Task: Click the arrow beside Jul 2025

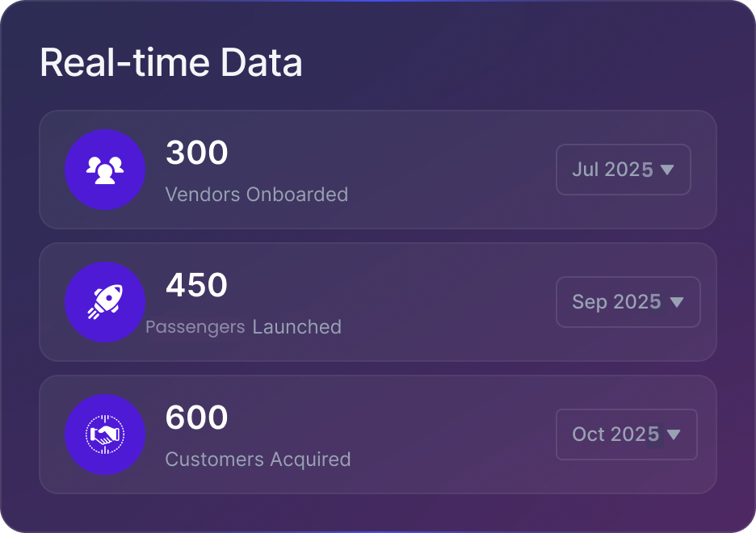Action: (667, 170)
